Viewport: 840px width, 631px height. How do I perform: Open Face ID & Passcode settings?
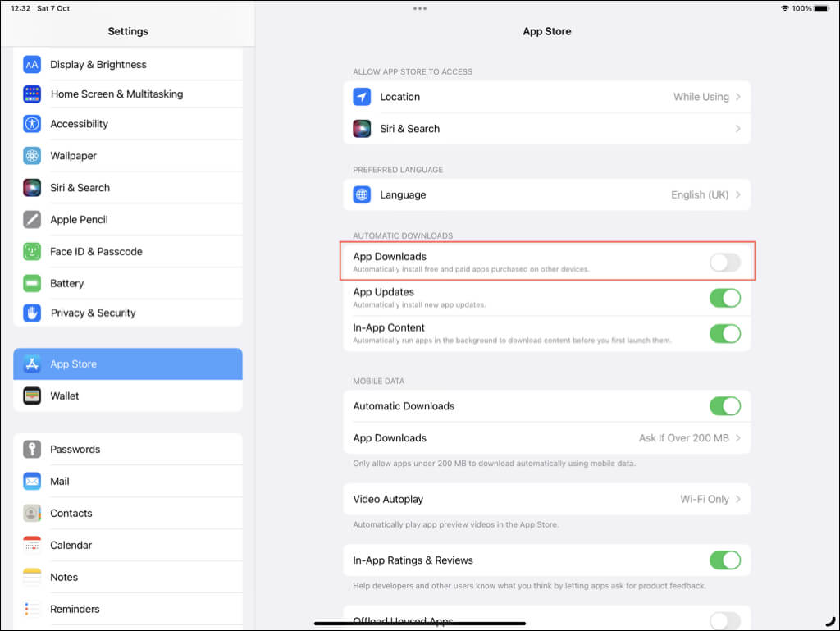127,251
